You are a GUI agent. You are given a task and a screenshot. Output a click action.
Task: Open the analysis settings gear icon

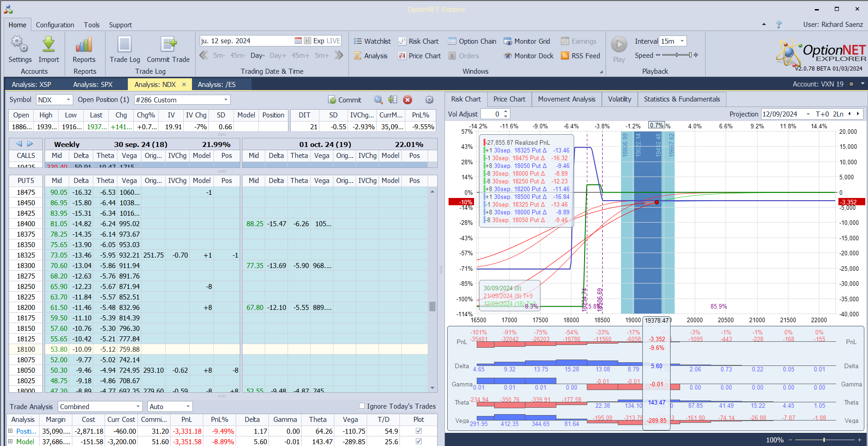[429, 100]
